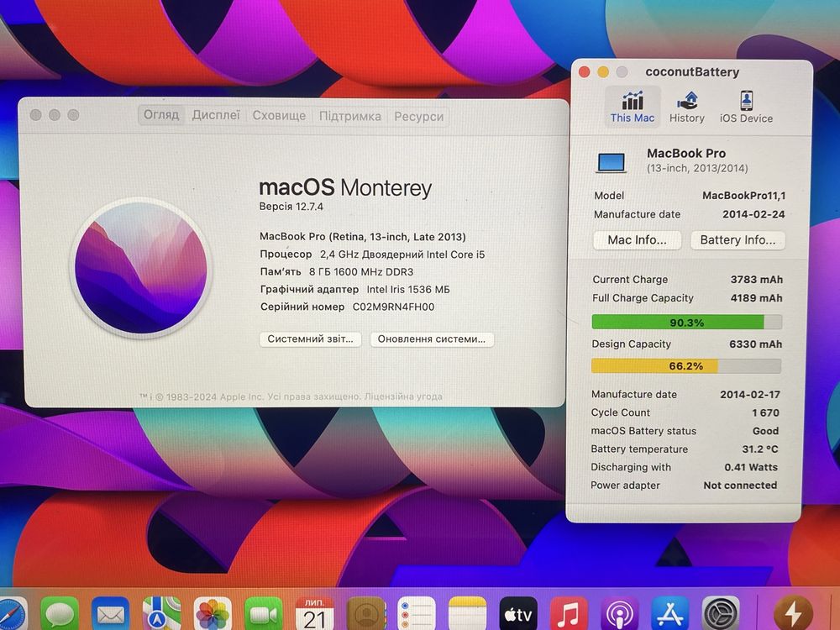Click macOS Battery status Good value
The width and height of the screenshot is (840, 630).
click(765, 431)
